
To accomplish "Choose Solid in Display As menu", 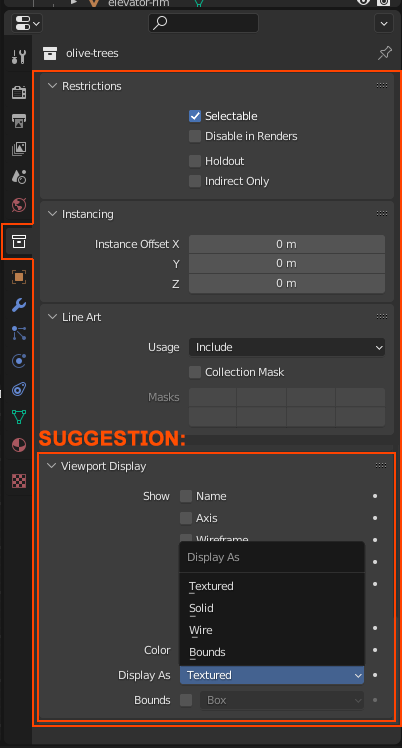I will (x=272, y=608).
